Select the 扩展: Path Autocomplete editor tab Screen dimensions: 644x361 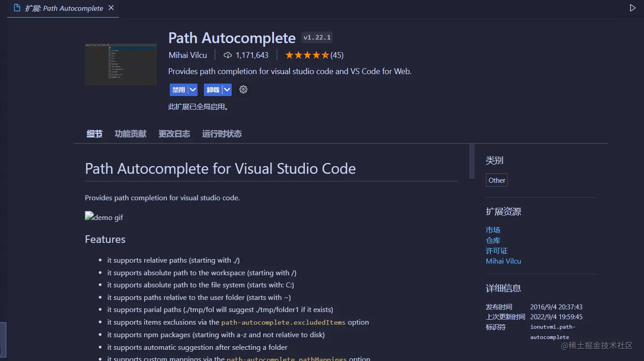[x=63, y=9]
